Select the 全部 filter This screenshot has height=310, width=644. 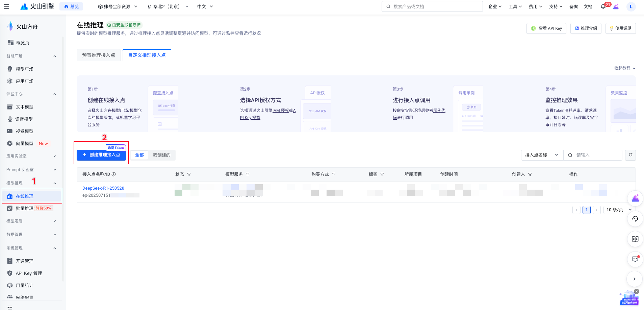[139, 155]
